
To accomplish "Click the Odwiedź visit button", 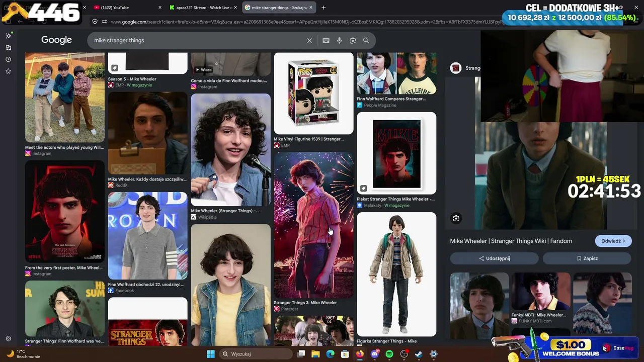I will coord(613,241).
